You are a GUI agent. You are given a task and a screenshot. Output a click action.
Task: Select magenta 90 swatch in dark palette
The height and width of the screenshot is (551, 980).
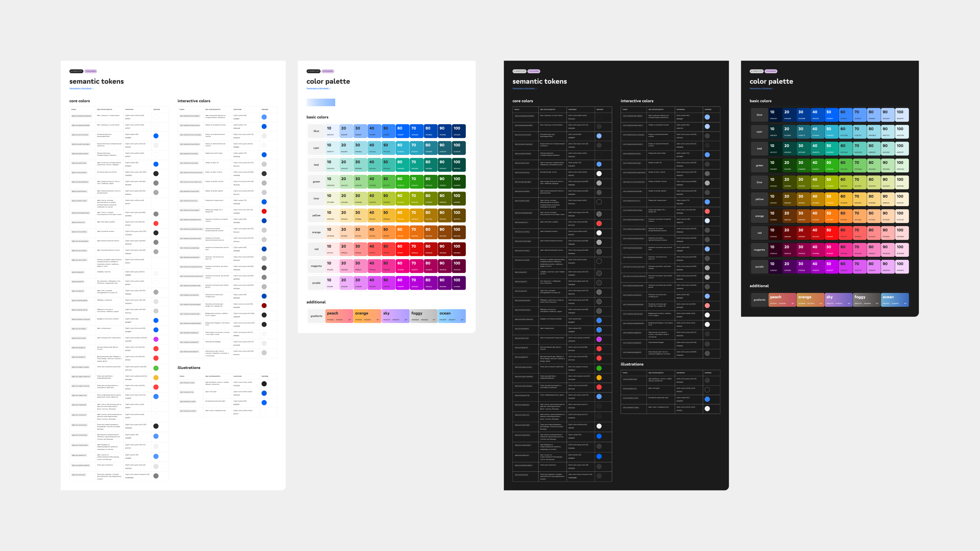click(888, 249)
